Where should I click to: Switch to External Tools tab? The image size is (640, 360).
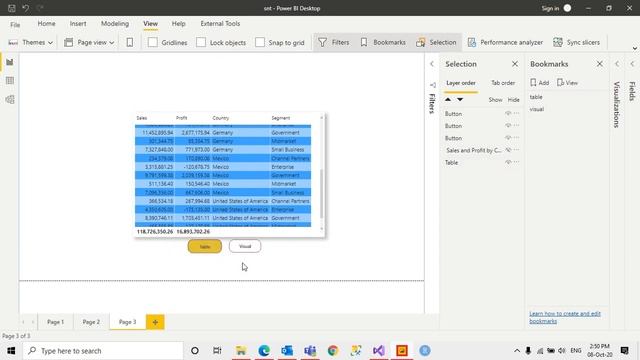coord(220,24)
